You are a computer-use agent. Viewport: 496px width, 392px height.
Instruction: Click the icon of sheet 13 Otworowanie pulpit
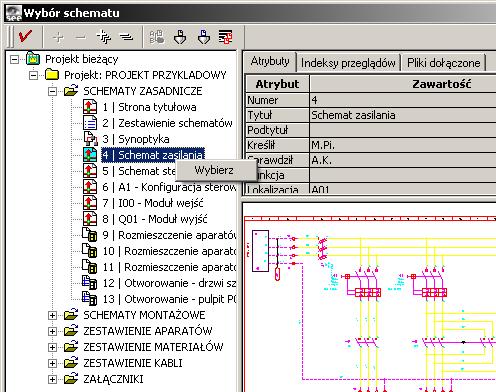(90, 299)
